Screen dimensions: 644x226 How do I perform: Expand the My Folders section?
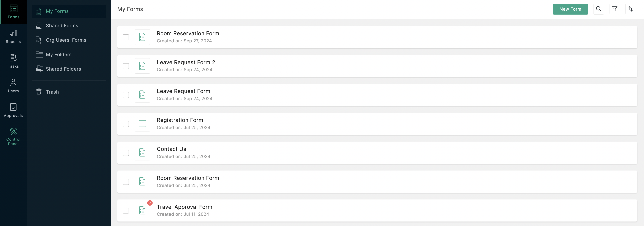click(59, 54)
